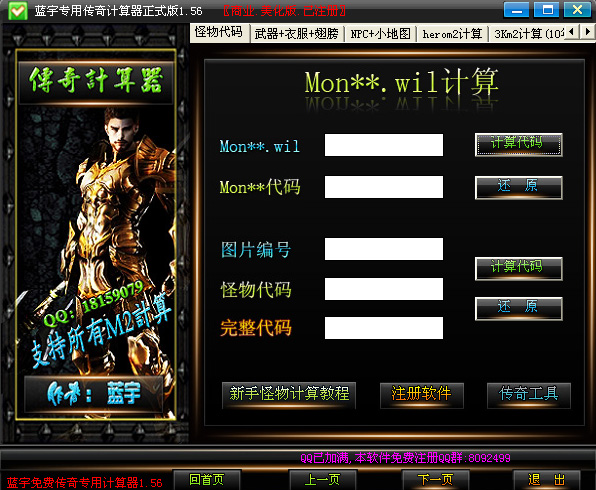The image size is (596, 490).
Task: Click the 图片编号 input field
Action: click(384, 249)
